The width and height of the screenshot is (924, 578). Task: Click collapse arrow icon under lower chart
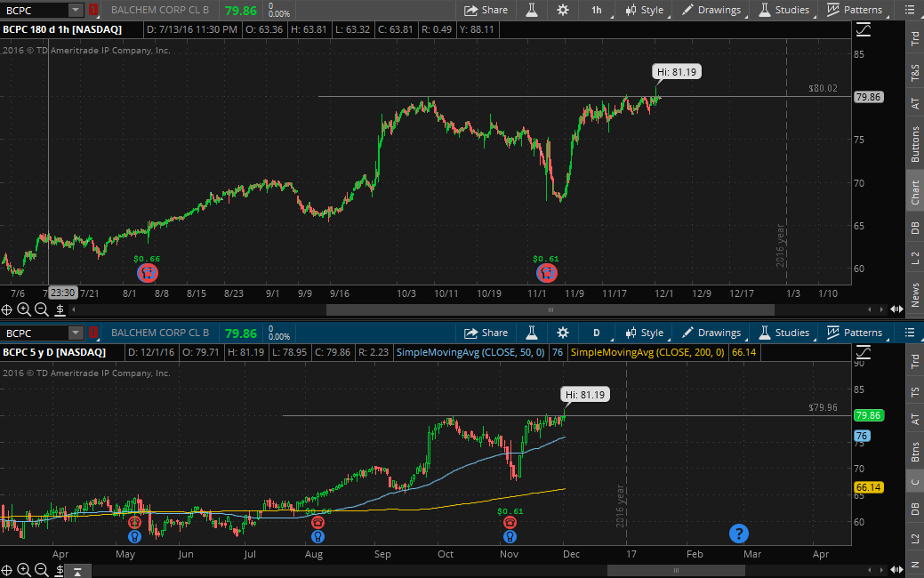77,570
